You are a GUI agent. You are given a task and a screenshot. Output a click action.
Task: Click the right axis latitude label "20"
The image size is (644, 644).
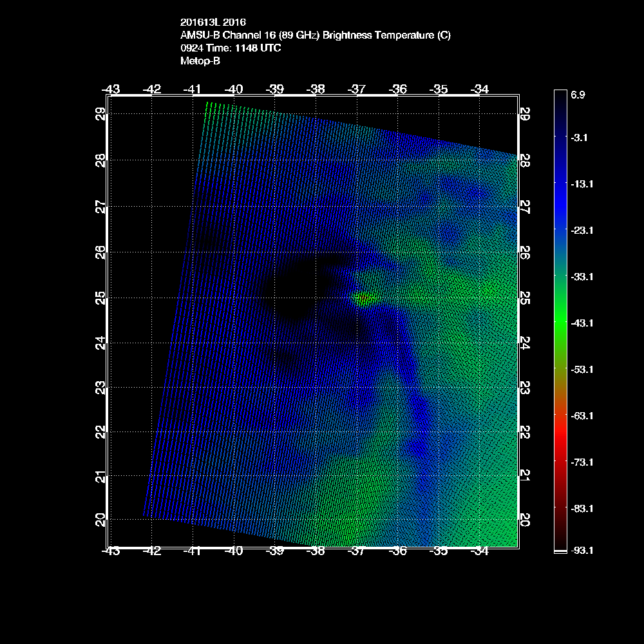point(526,520)
